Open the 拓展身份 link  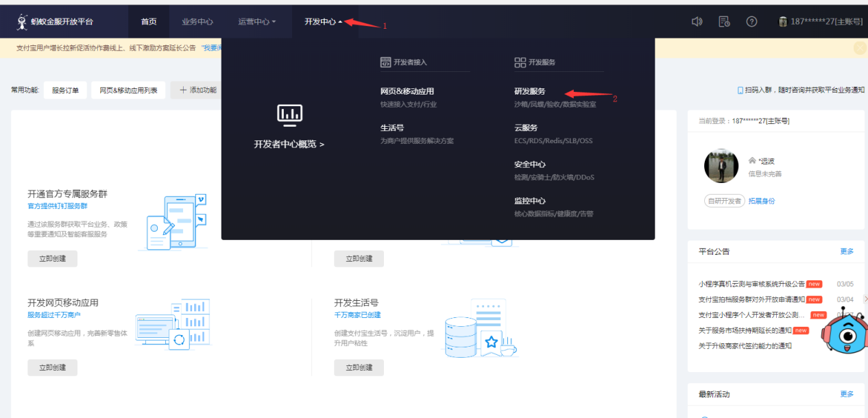pos(762,201)
